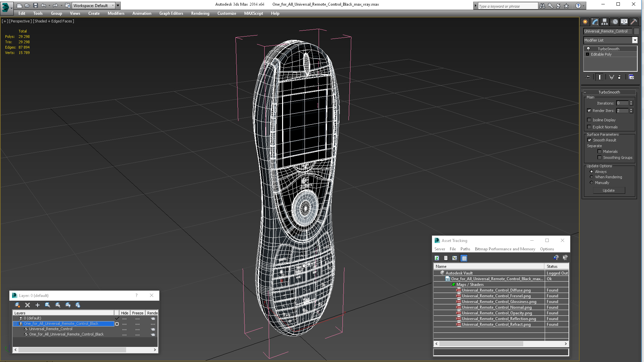The height and width of the screenshot is (362, 644).
Task: Enable Isoline Display checkbox
Action: 589,120
